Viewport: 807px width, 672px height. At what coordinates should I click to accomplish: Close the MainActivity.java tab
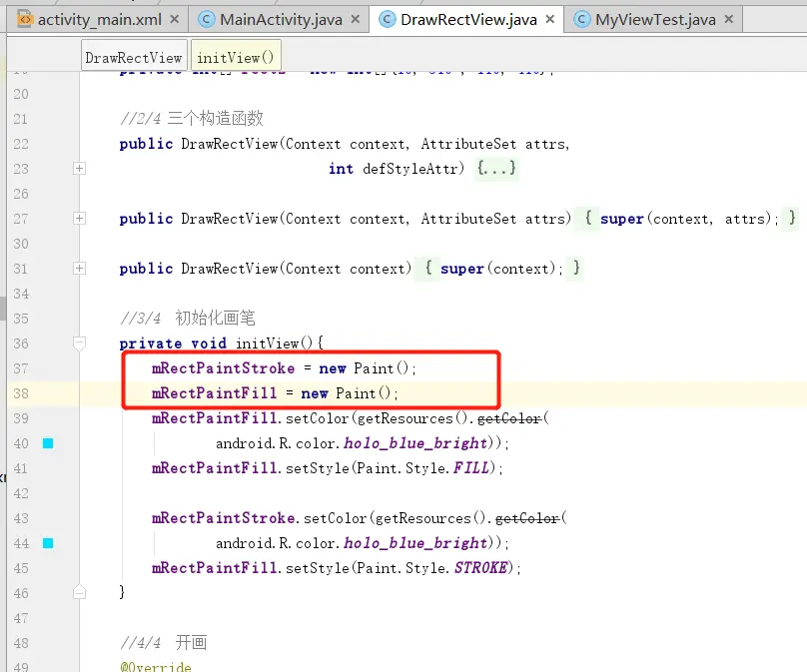coord(356,20)
